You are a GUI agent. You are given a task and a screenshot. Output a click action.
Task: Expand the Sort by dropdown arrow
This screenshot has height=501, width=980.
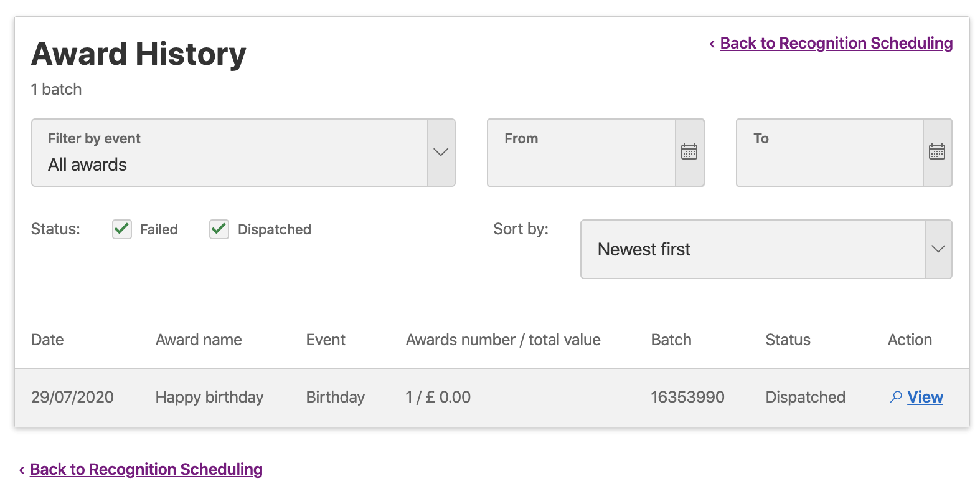(938, 249)
